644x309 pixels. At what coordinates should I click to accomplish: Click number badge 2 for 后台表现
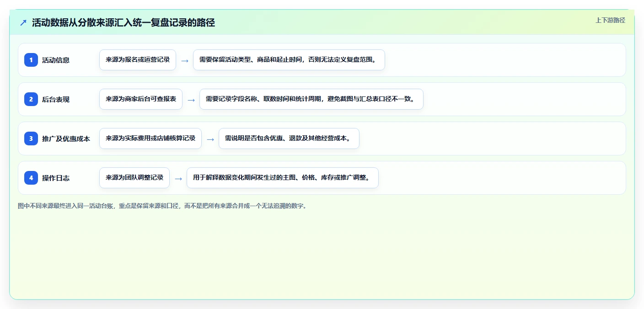[x=31, y=99]
